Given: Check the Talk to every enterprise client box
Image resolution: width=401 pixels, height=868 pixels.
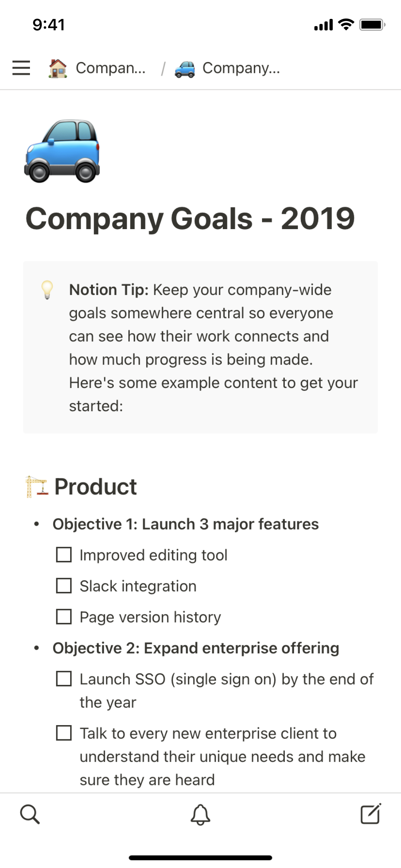Looking at the screenshot, I should pos(64,733).
